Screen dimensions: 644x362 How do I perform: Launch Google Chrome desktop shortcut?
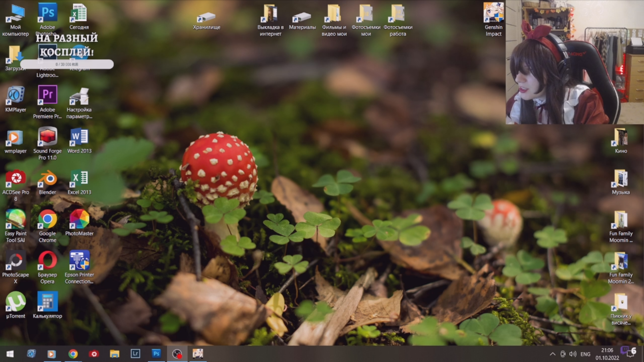47,226
